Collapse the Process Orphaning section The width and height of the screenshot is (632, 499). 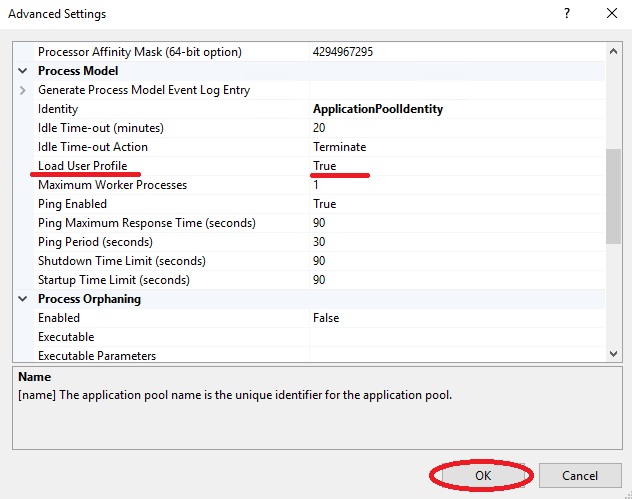[24, 299]
